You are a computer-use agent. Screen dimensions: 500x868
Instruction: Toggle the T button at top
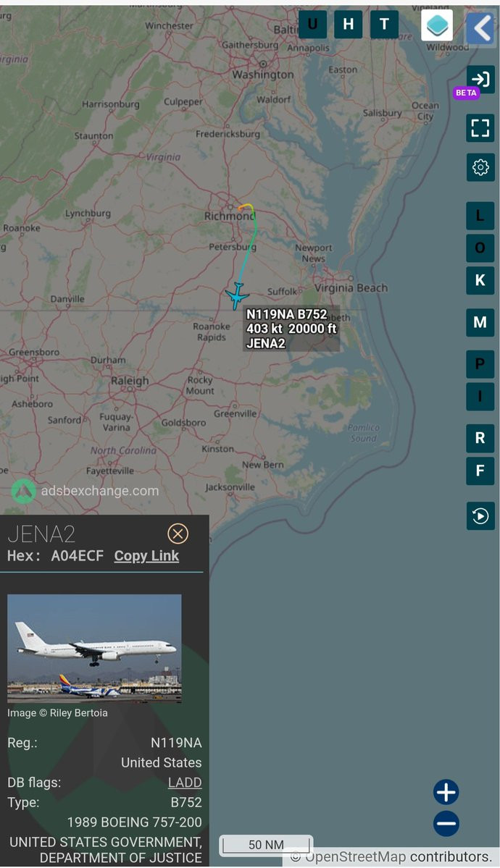(x=384, y=25)
